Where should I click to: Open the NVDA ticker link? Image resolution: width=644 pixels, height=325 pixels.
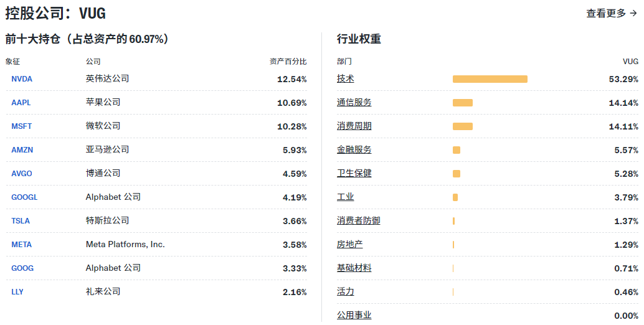click(x=22, y=79)
